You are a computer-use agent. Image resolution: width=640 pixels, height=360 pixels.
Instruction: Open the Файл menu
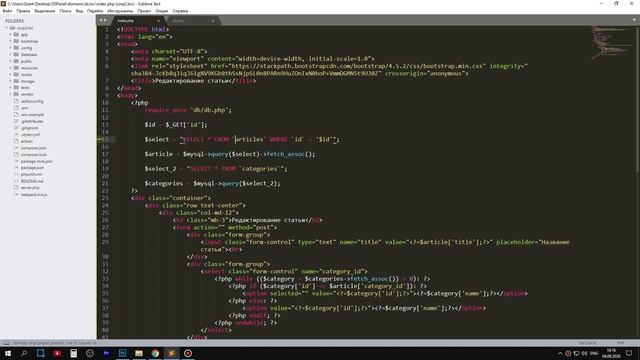coord(7,11)
